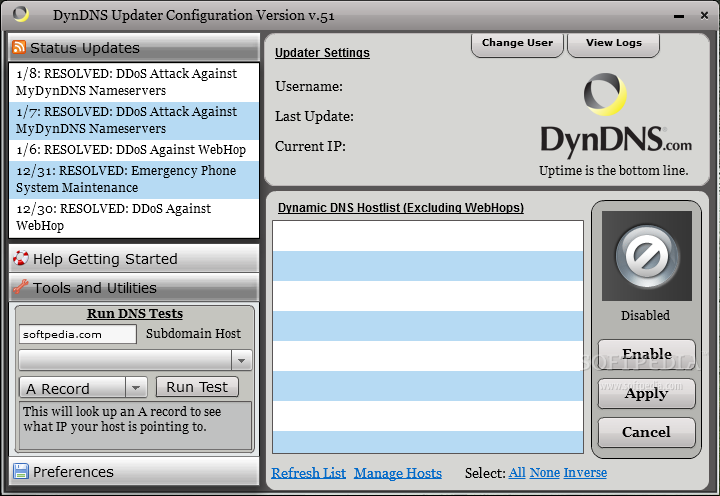Click the Disabled status label

pos(646,315)
